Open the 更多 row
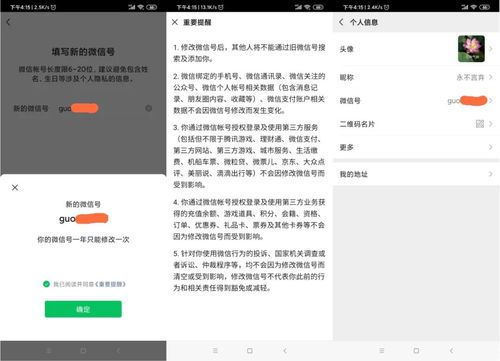The width and height of the screenshot is (500, 361). pyautogui.click(x=416, y=147)
